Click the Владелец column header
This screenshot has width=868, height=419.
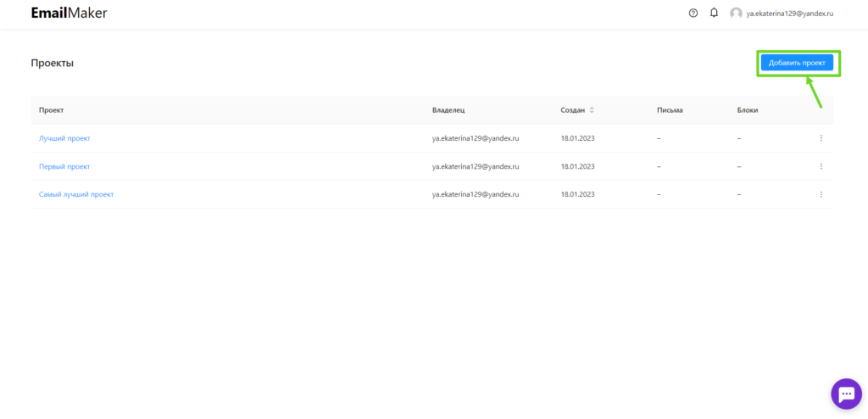point(448,110)
